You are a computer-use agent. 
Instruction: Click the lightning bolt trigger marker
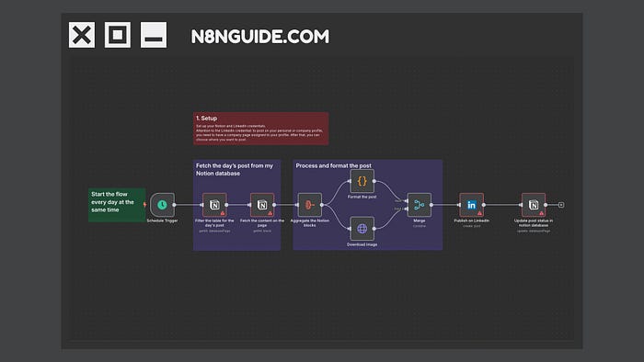point(144,205)
